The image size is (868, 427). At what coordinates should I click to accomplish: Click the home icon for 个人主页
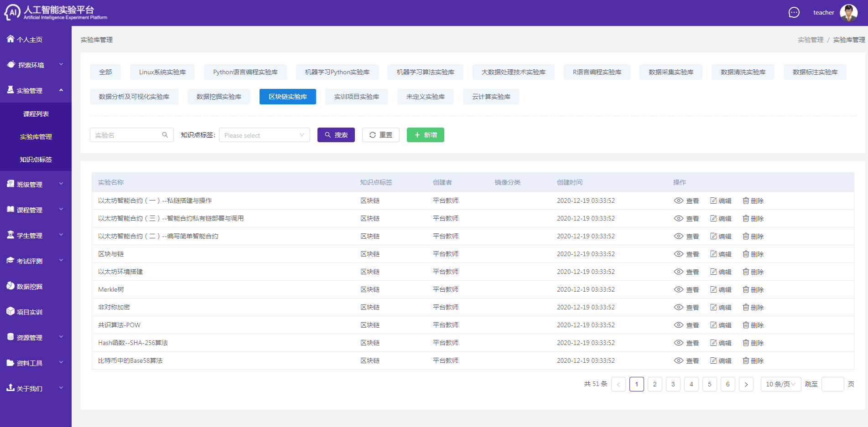click(10, 39)
